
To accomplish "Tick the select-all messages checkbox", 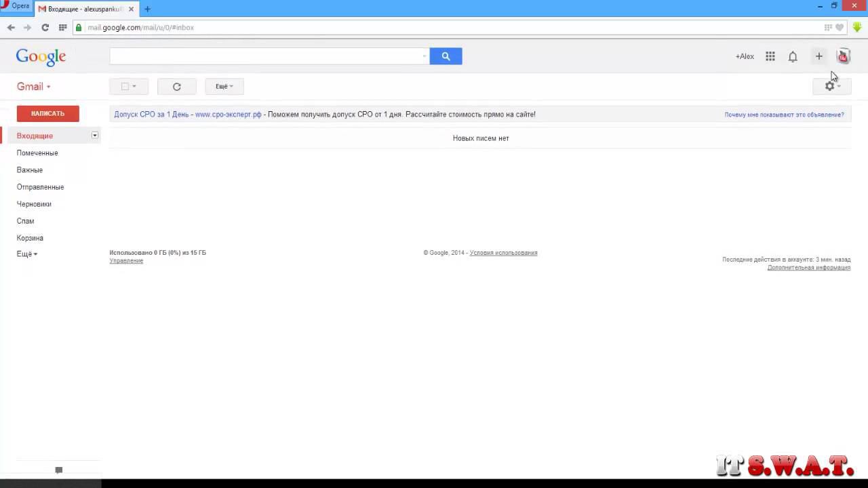I will coord(125,86).
